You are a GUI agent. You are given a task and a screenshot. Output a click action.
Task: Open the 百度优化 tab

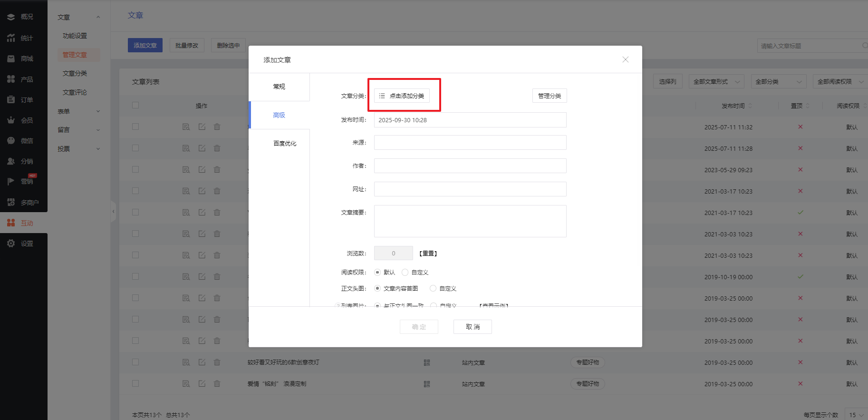[284, 144]
